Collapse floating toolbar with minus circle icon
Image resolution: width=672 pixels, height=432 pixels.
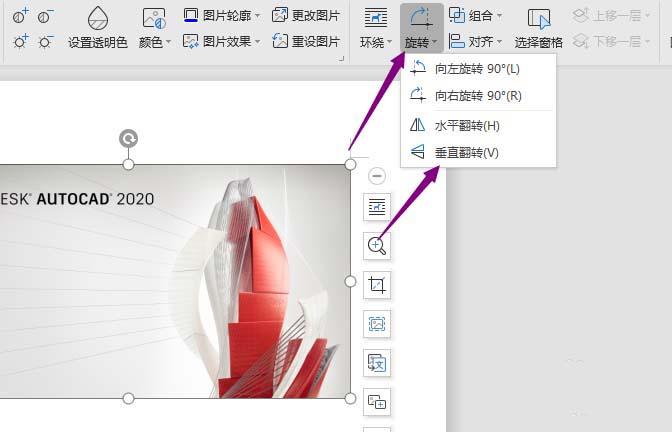click(377, 176)
